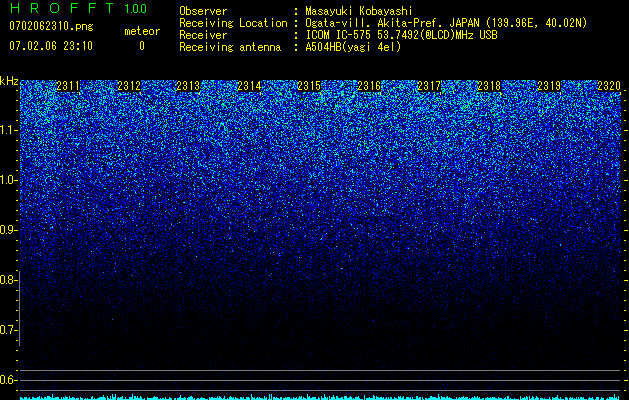Screen dimensions: 629x400
Task: Click the meteor count value 0
Action: tap(142, 46)
